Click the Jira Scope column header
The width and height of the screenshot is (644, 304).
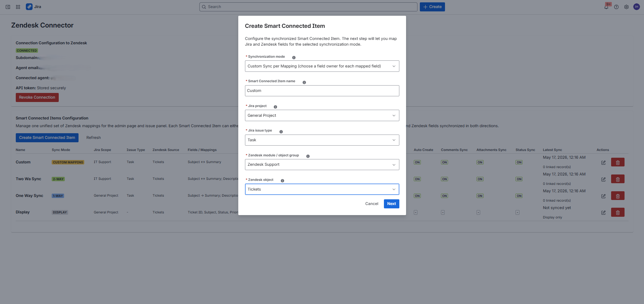(102, 150)
